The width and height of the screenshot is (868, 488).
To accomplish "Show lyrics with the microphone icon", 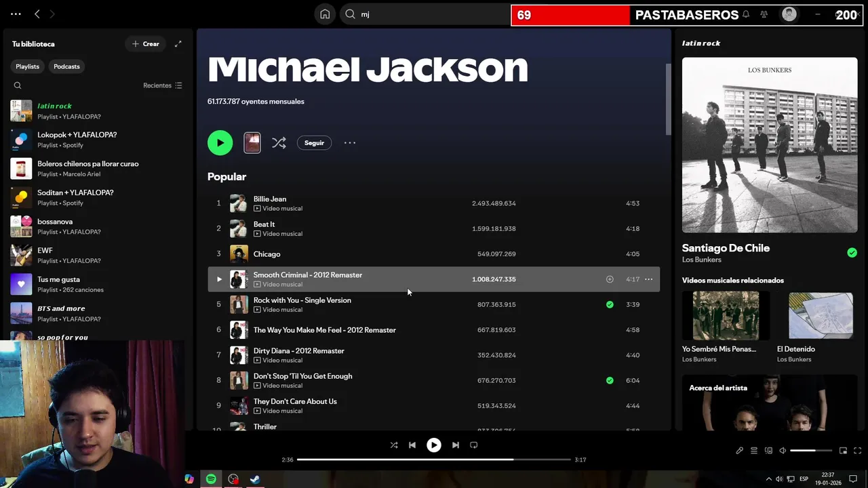I will [740, 451].
